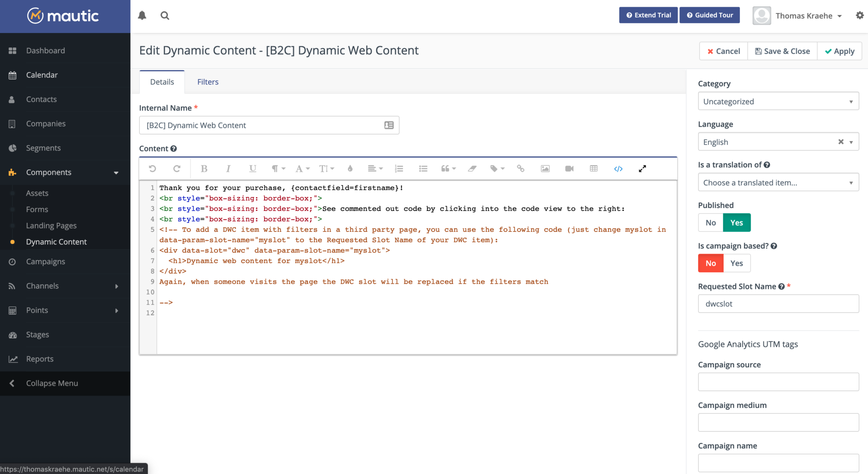Insert an image into the content

click(545, 168)
